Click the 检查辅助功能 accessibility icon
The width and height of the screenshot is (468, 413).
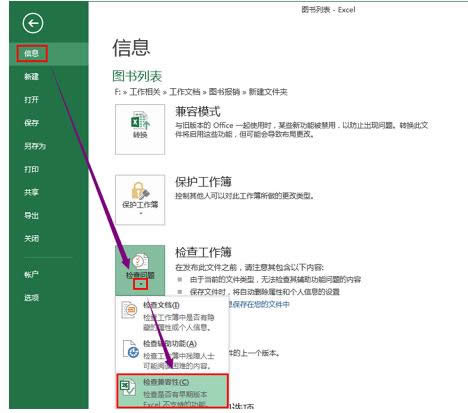130,349
